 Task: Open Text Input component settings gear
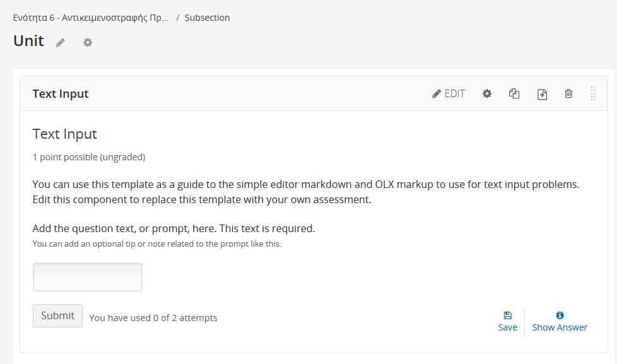(487, 93)
